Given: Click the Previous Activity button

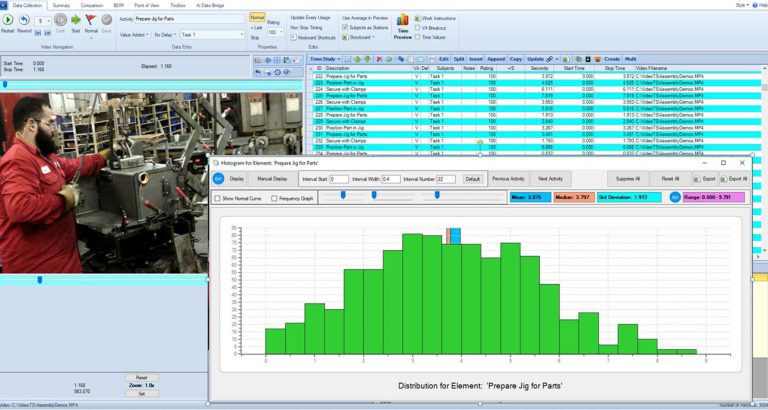Looking at the screenshot, I should tap(508, 179).
